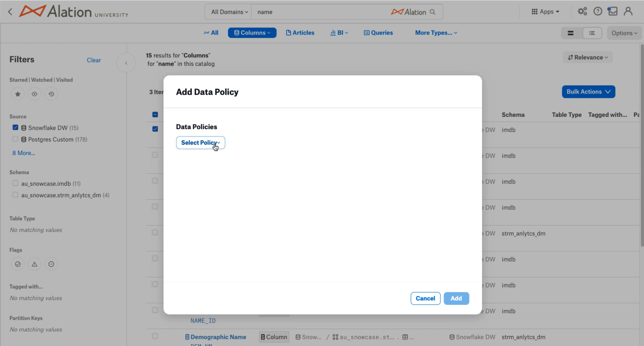Check the Postgres Custom source filter
The image size is (644, 346).
click(x=15, y=139)
